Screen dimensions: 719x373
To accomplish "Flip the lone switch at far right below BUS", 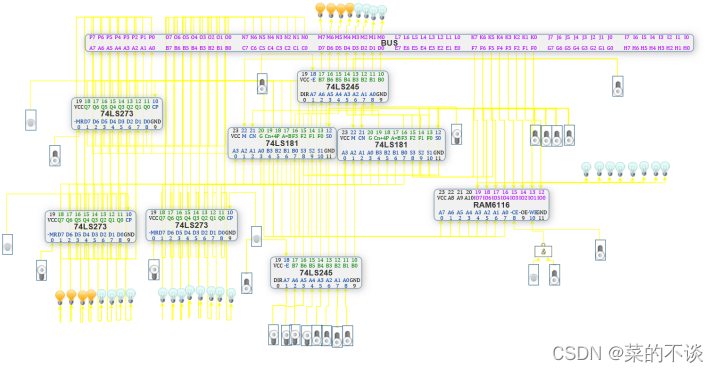I will click(618, 86).
